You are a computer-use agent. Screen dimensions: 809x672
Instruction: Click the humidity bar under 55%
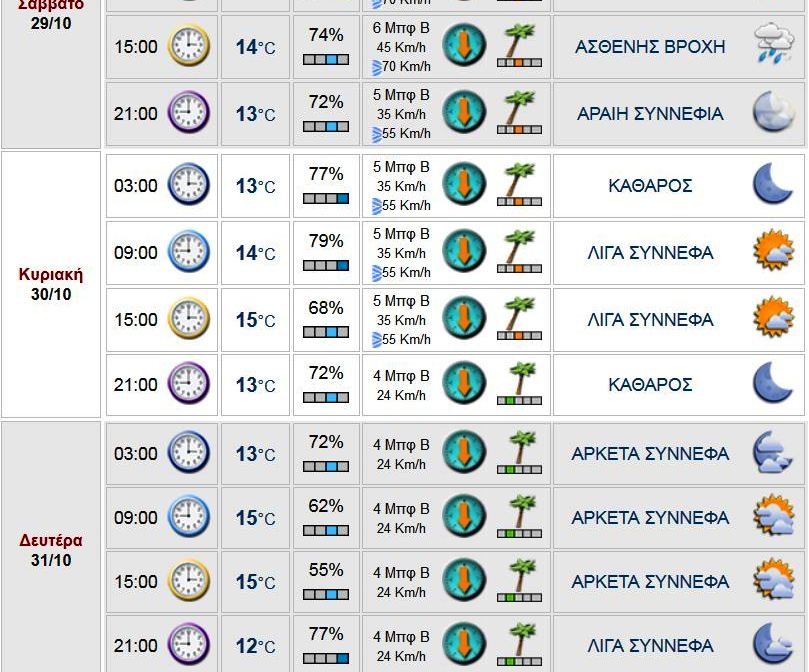coord(326,594)
